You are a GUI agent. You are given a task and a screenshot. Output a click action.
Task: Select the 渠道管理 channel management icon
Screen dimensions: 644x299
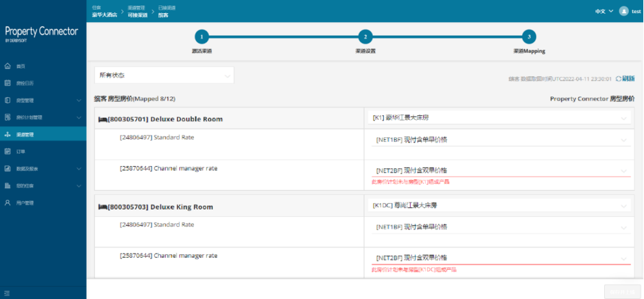(x=8, y=134)
